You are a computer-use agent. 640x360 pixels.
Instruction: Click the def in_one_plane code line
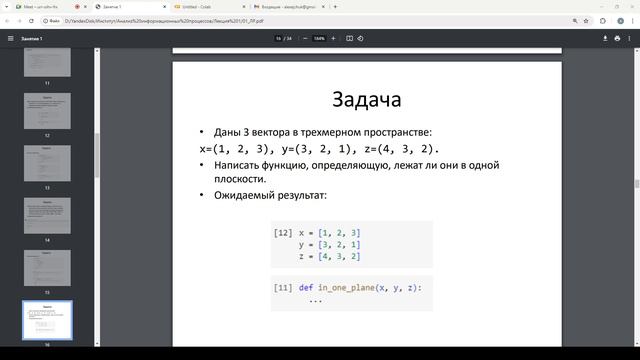360,288
